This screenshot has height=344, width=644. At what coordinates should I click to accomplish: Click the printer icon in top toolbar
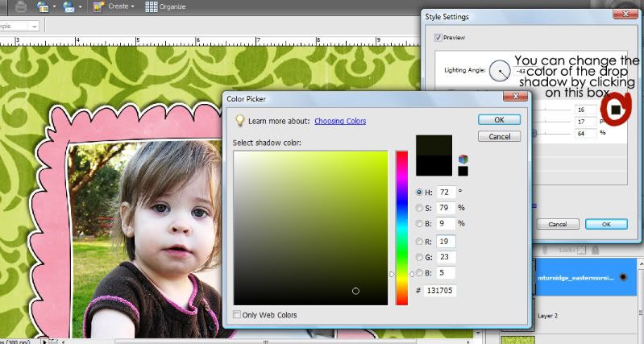(x=21, y=6)
